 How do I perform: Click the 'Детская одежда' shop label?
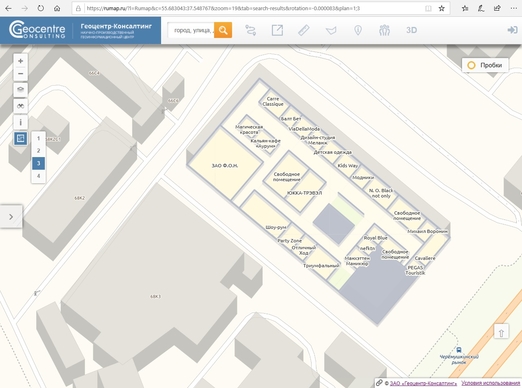click(332, 152)
